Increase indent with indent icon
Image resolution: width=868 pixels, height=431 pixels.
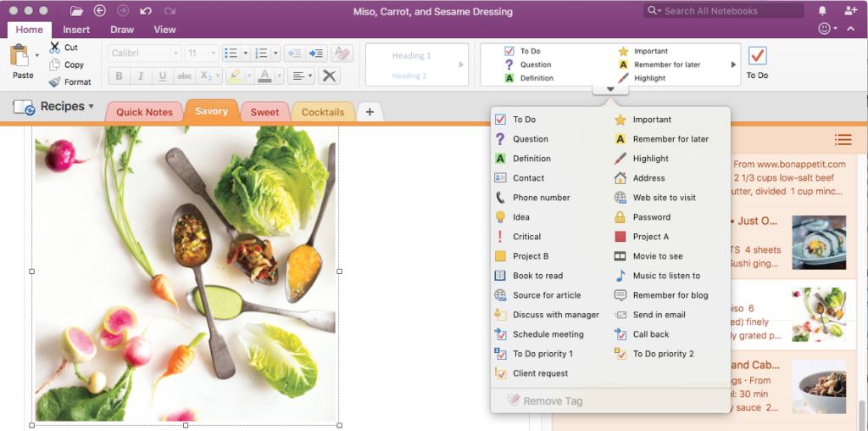coord(317,53)
